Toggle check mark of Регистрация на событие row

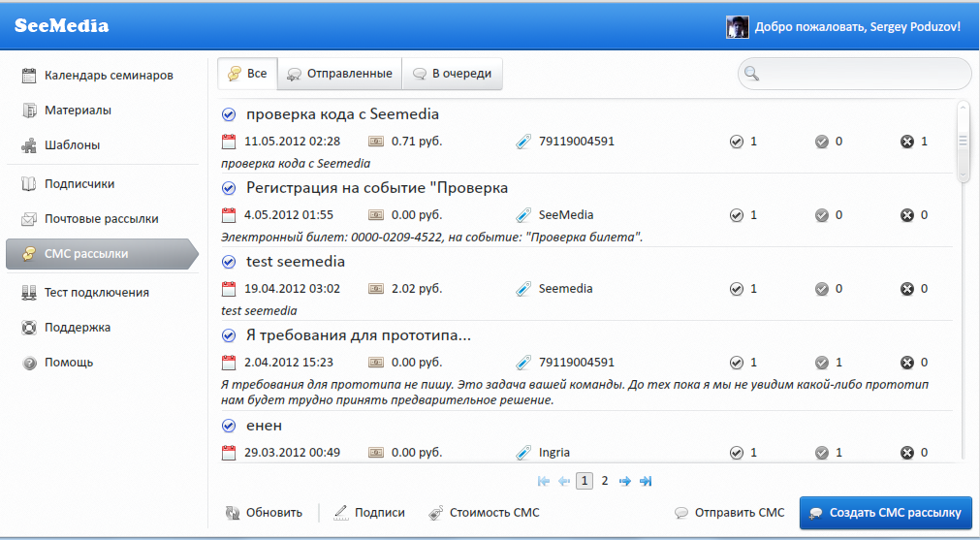(x=229, y=188)
